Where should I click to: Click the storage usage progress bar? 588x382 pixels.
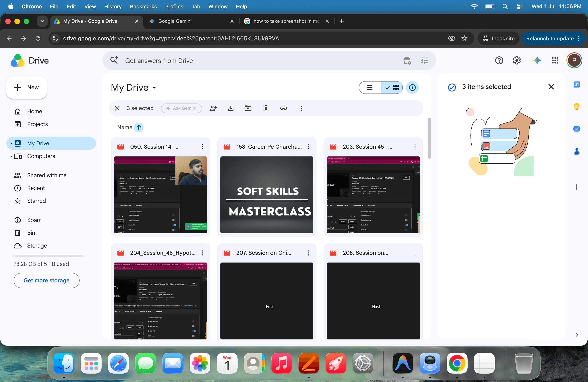point(49,256)
